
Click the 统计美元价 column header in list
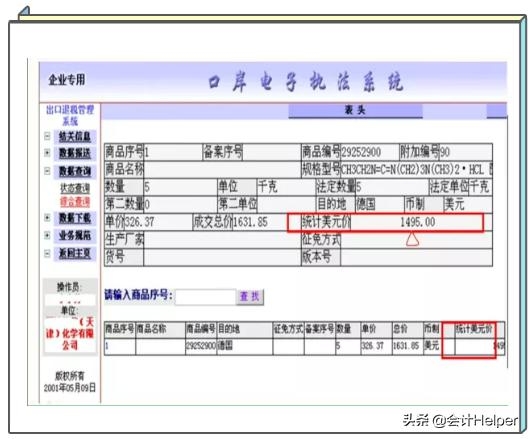(x=474, y=328)
